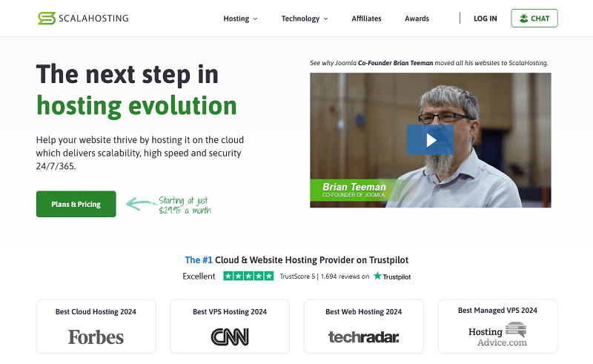Click the Plans & Pricing button
593x364 pixels.
pos(76,204)
